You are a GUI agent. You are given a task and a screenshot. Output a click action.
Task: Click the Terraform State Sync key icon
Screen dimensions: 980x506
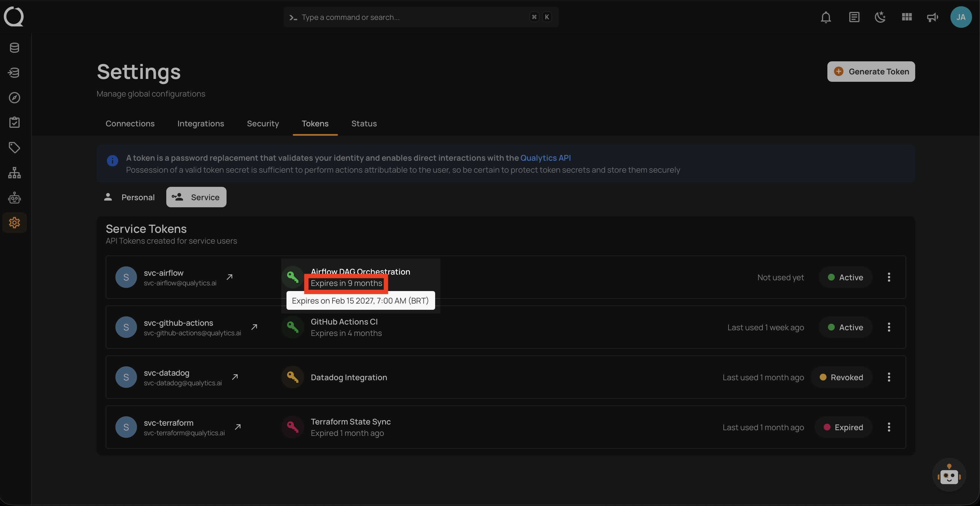[x=292, y=427]
